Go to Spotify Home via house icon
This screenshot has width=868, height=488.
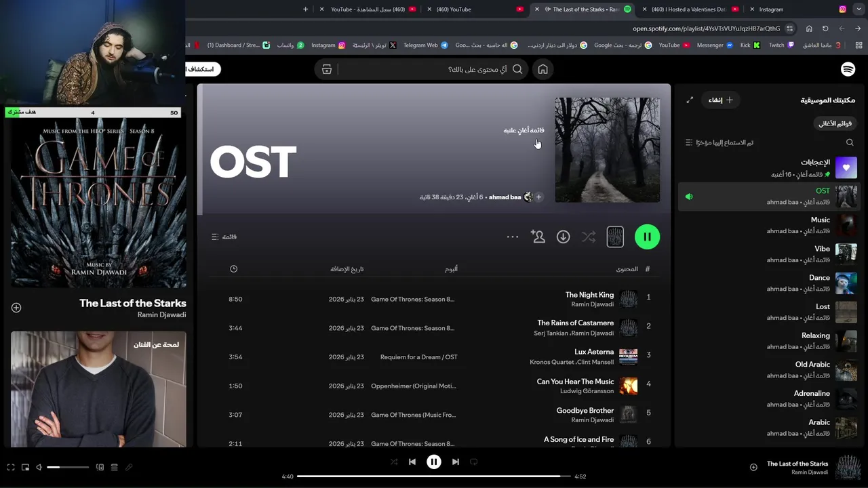pyautogui.click(x=542, y=69)
